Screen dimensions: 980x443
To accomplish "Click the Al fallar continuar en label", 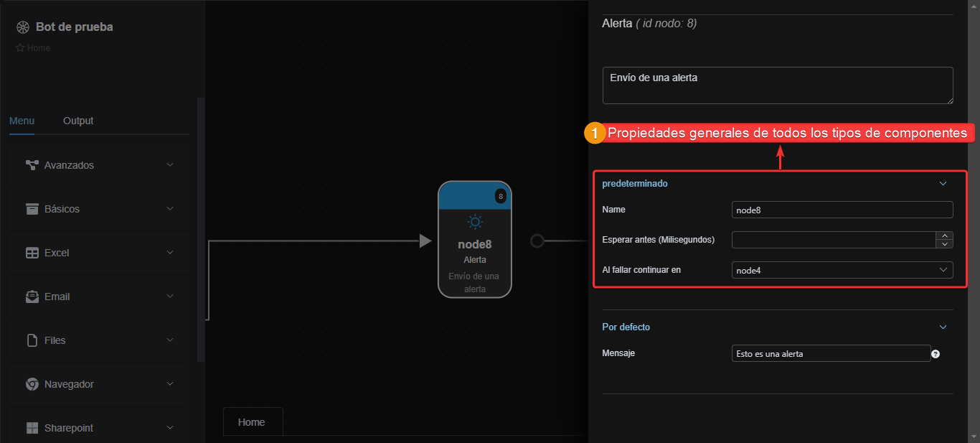I will [x=641, y=270].
